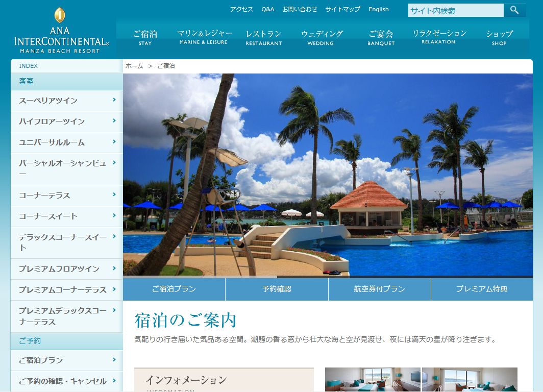Click the pool resort hero photo

pos(328,175)
